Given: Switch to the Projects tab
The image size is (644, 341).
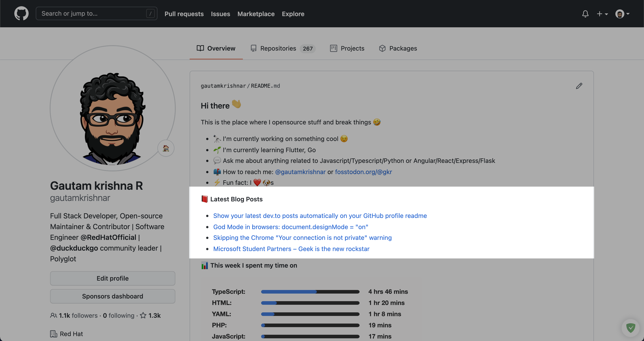Looking at the screenshot, I should pyautogui.click(x=347, y=48).
